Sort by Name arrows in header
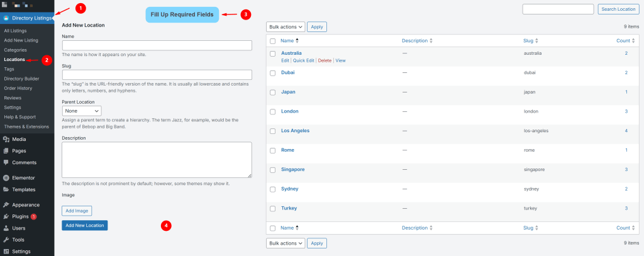Image resolution: width=644 pixels, height=256 pixels. click(x=297, y=41)
